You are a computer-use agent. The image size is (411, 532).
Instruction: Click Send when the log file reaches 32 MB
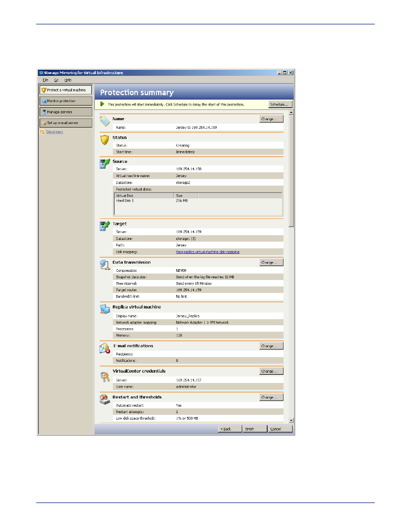(x=205, y=277)
